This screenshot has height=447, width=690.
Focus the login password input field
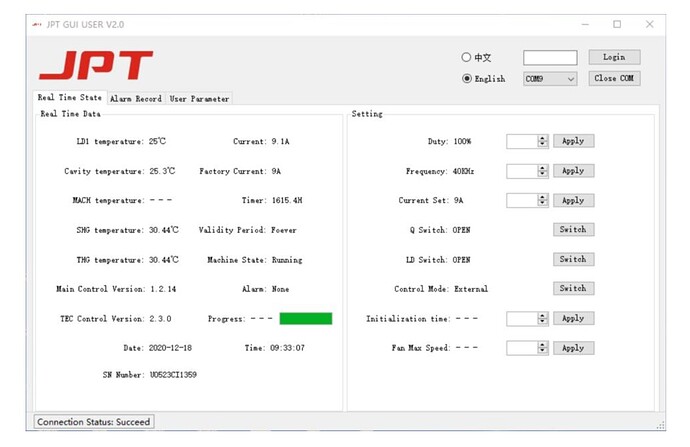click(x=550, y=58)
